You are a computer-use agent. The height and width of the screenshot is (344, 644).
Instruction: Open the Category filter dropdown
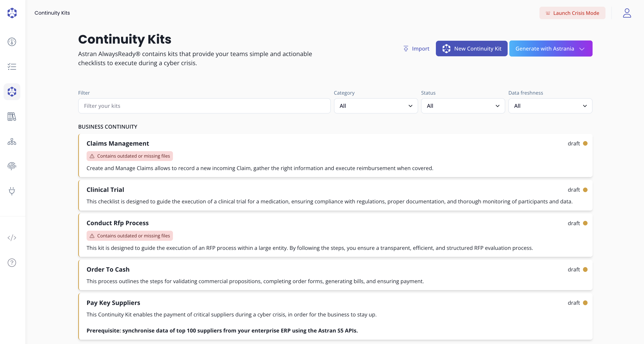tap(376, 106)
